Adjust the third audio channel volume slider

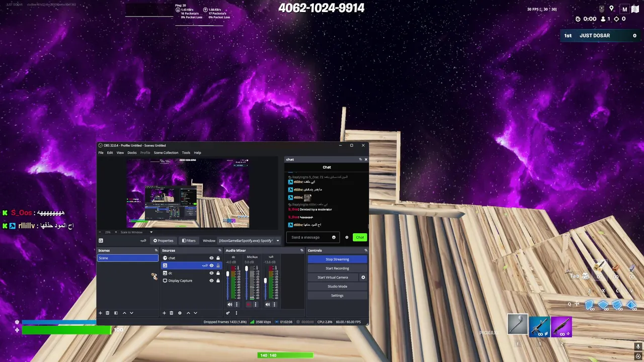(265, 280)
